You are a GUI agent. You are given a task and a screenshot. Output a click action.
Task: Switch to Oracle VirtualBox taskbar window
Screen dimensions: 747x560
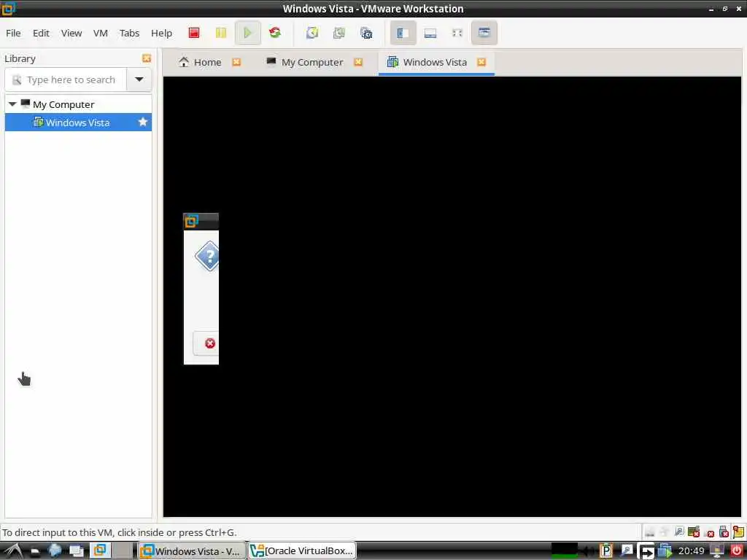[x=302, y=551]
